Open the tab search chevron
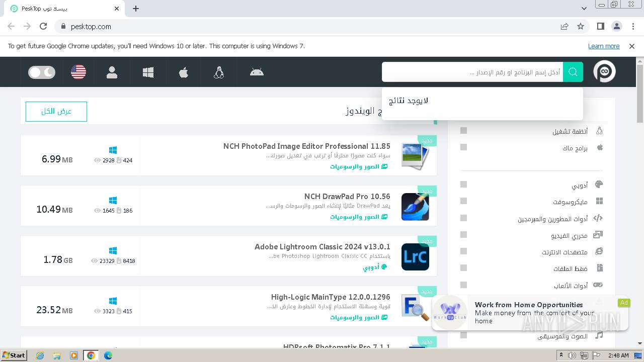644x362 pixels. click(x=584, y=9)
